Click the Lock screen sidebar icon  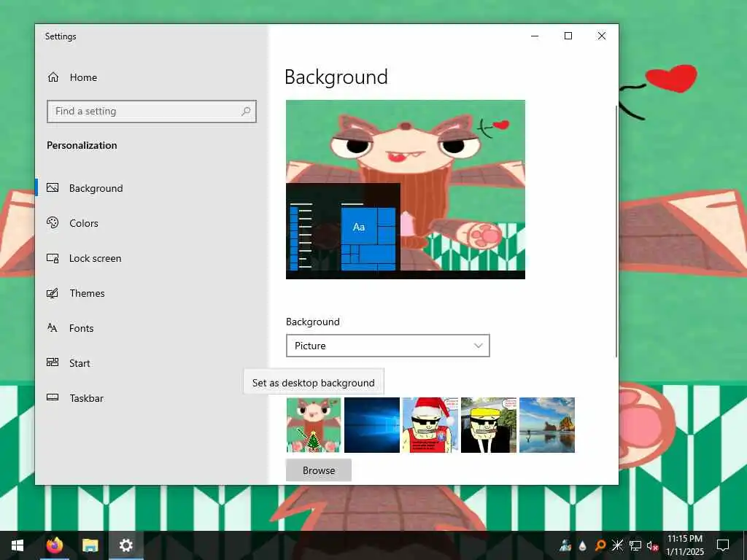point(53,258)
